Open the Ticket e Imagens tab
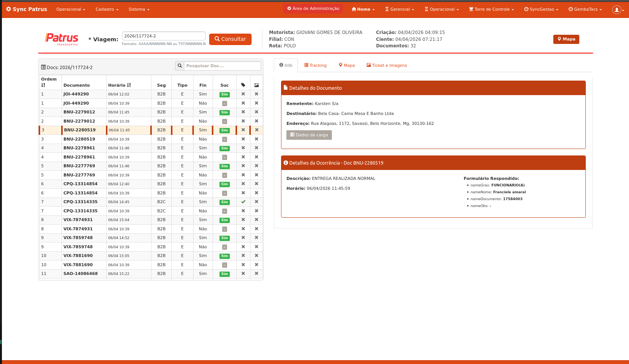Viewport: 629px width, 364px height. coord(387,65)
